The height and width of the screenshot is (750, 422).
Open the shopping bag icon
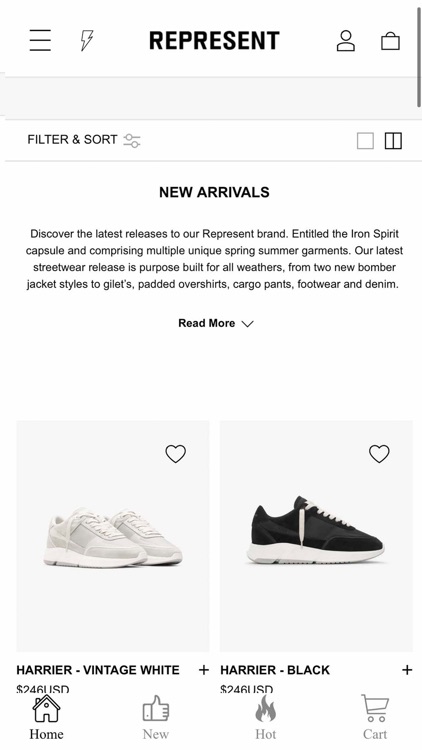[x=390, y=41]
